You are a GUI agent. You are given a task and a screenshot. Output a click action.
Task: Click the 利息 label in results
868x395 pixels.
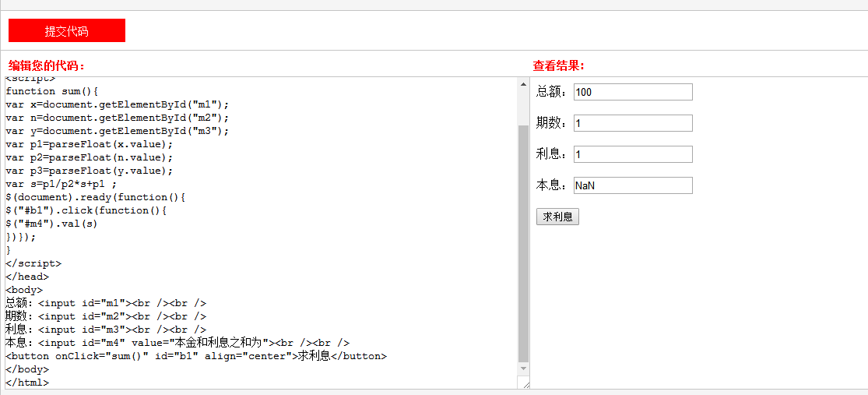pyautogui.click(x=552, y=154)
